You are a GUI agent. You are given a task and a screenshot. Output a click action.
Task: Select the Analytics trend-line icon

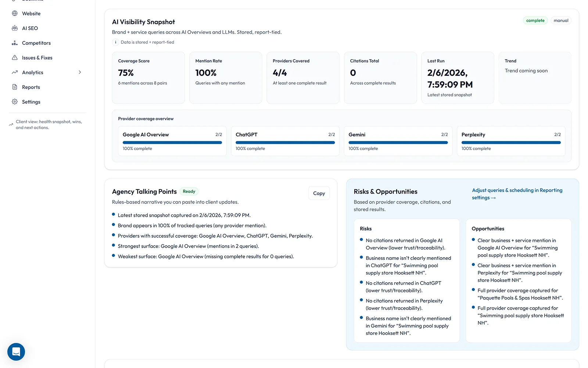pyautogui.click(x=15, y=72)
